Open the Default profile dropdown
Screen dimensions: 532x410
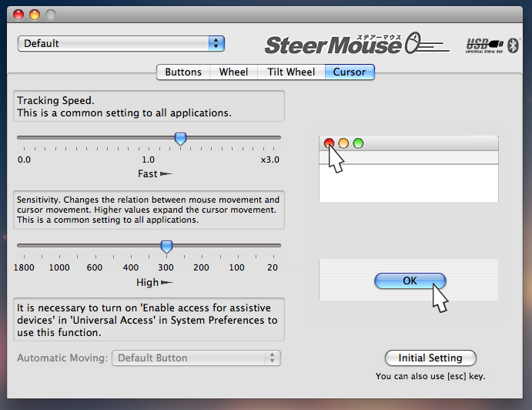point(121,43)
